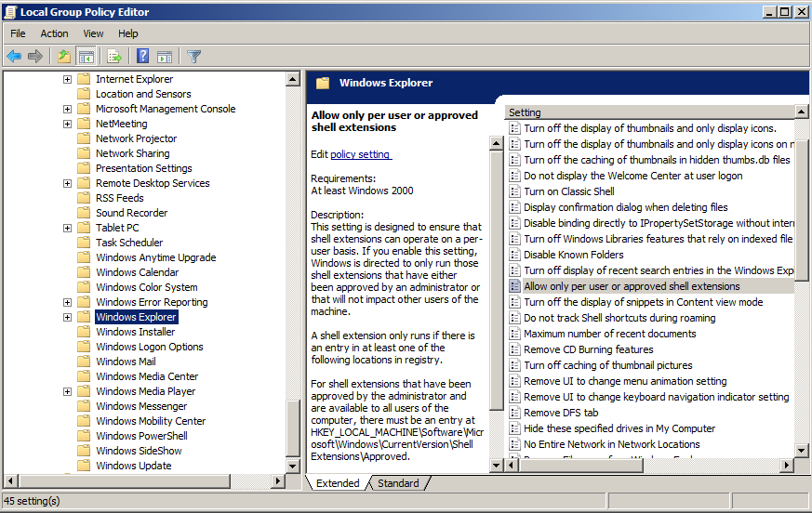Click the policy setting link

tap(361, 154)
